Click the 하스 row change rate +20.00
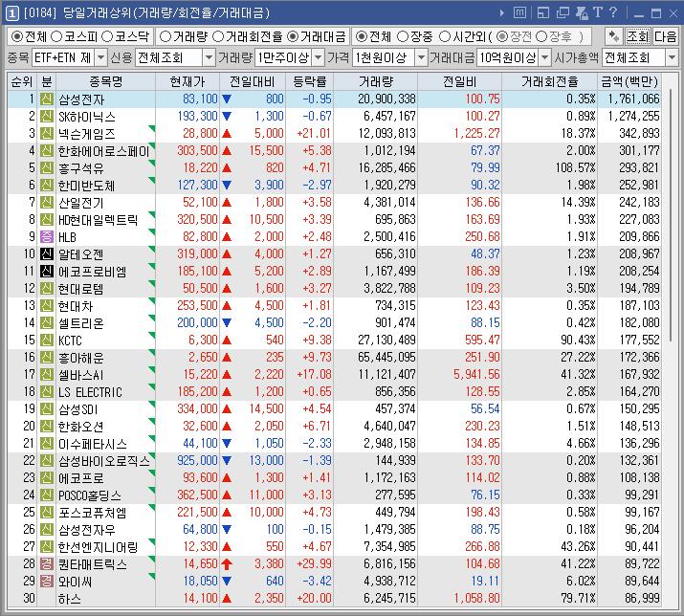The width and height of the screenshot is (684, 616). click(314, 598)
